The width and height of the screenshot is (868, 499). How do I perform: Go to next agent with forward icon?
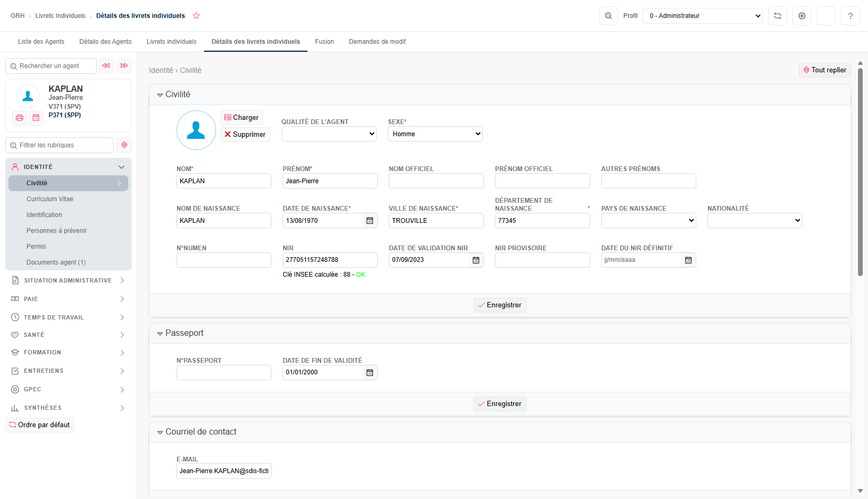pyautogui.click(x=124, y=66)
